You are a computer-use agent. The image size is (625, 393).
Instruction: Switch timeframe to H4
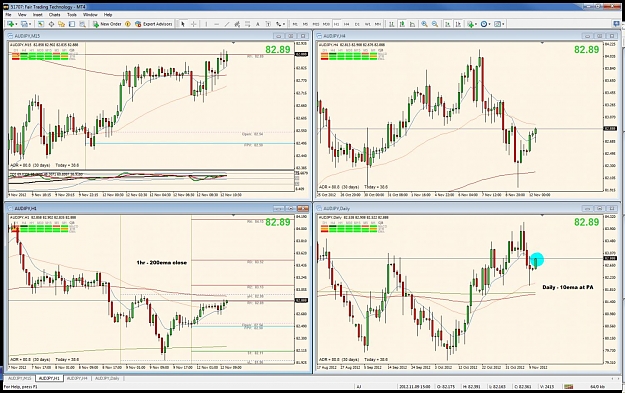[346, 24]
